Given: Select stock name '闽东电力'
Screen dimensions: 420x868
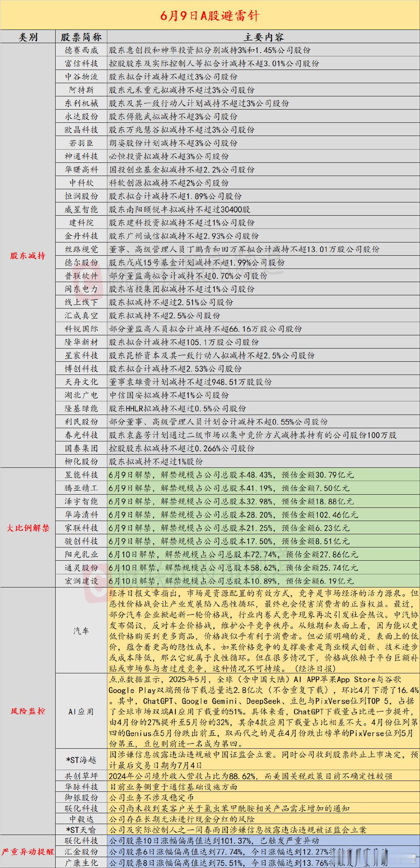Looking at the screenshot, I should point(81,289).
